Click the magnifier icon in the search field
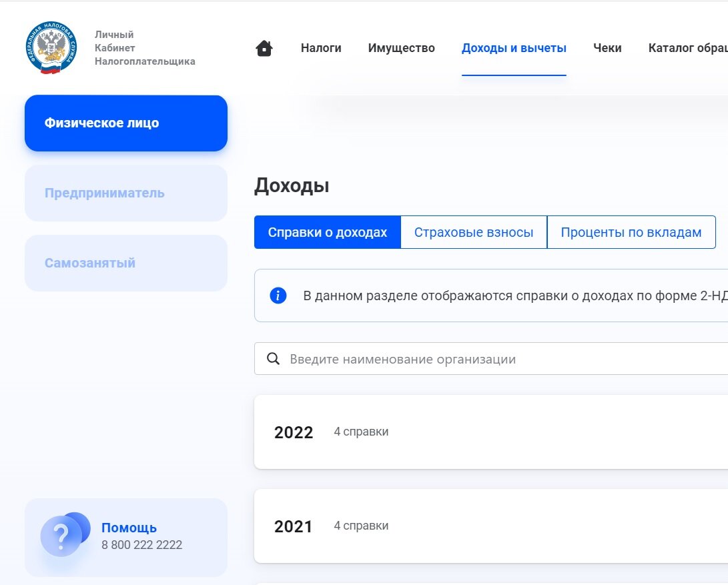 point(274,358)
